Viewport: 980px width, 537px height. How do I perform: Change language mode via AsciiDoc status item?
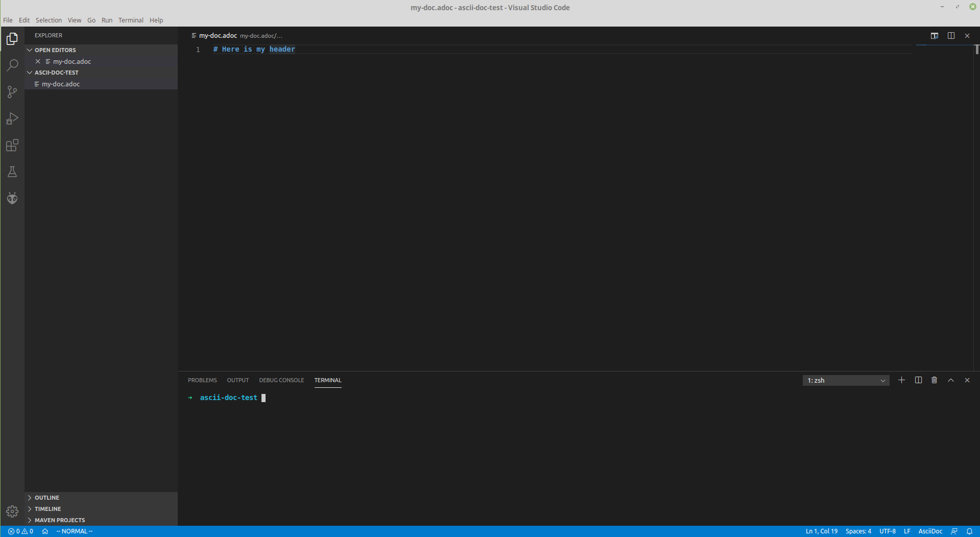point(930,531)
